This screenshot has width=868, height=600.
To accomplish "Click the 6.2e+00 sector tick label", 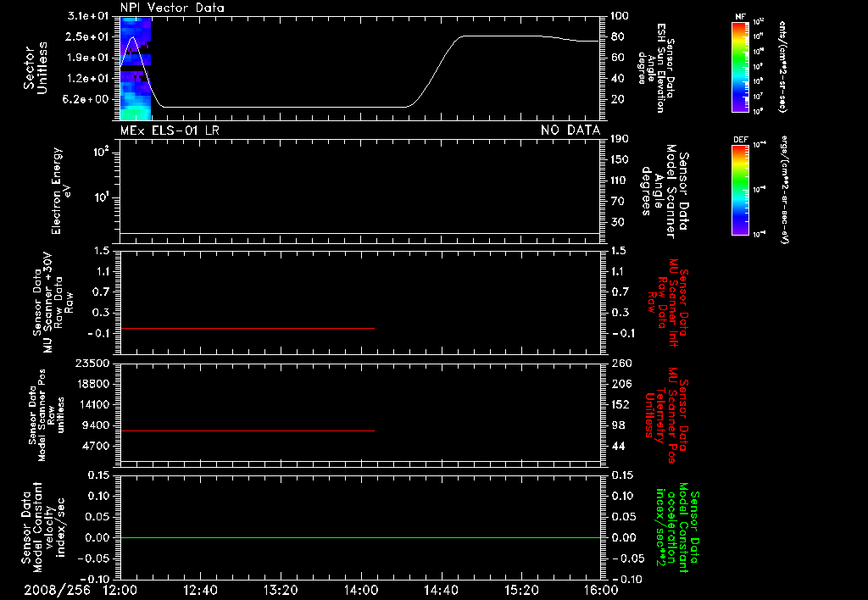I will tap(87, 99).
